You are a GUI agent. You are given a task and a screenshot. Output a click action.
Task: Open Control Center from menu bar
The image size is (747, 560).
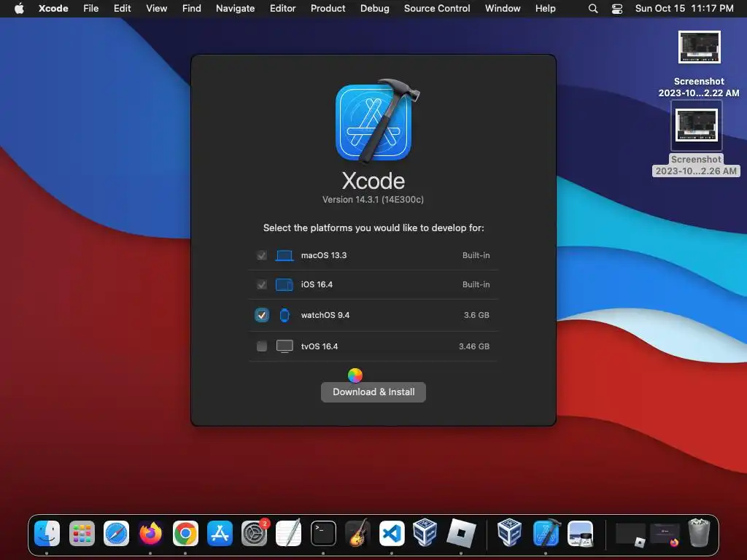(x=617, y=9)
